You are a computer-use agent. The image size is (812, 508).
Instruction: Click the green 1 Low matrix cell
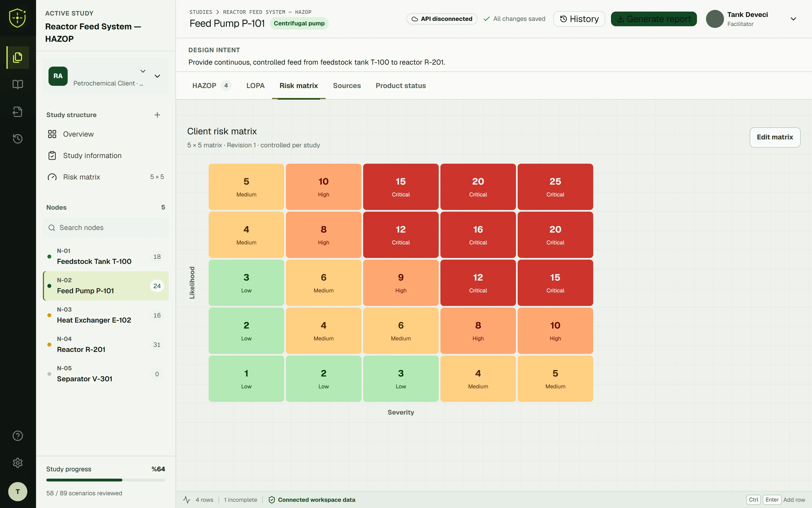[246, 379]
